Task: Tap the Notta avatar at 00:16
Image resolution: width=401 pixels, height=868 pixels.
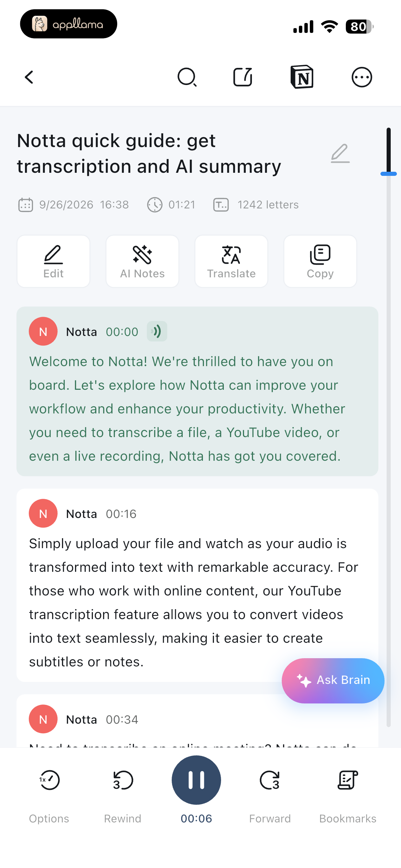Action: [43, 514]
